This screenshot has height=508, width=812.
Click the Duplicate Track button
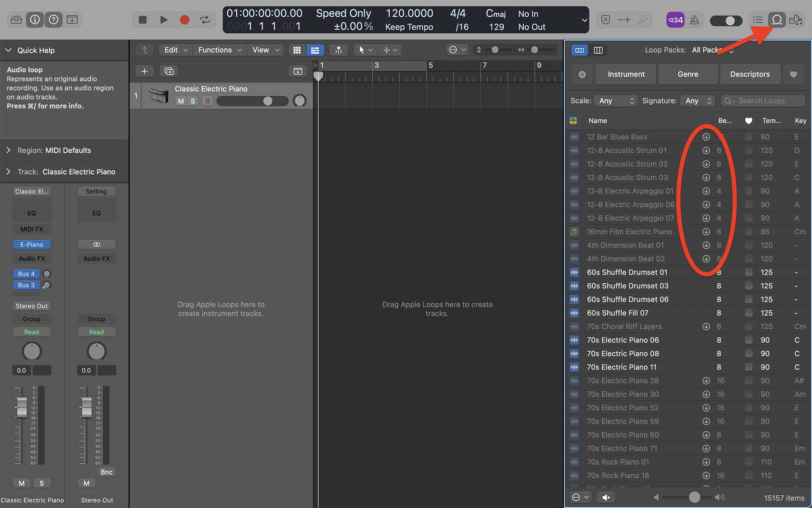coord(169,71)
